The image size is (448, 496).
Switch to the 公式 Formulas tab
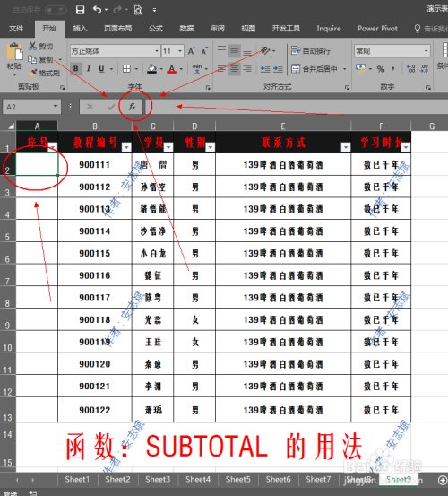(156, 29)
